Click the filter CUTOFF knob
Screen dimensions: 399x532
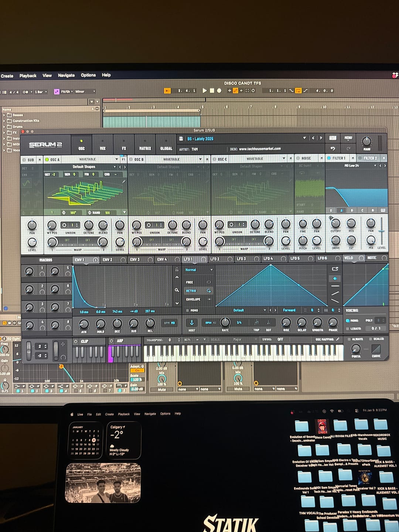335,223
